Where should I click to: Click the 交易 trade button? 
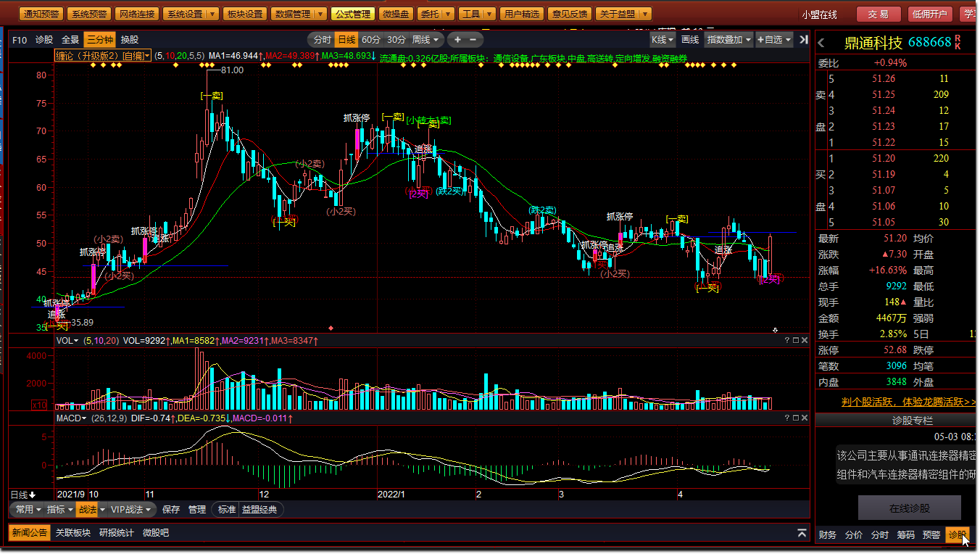click(879, 15)
